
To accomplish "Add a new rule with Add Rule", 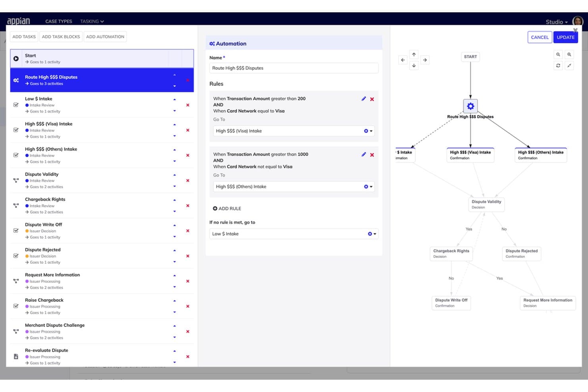I will (227, 209).
